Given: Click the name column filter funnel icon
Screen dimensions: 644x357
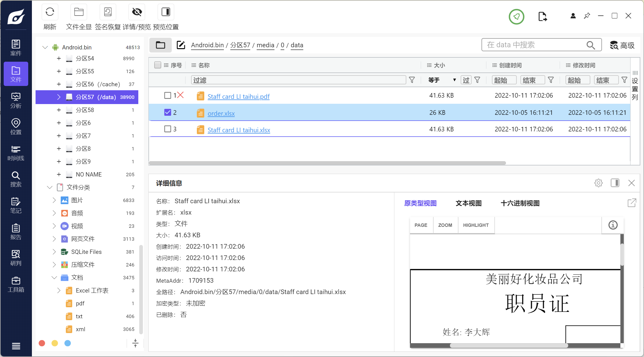Looking at the screenshot, I should [x=412, y=80].
